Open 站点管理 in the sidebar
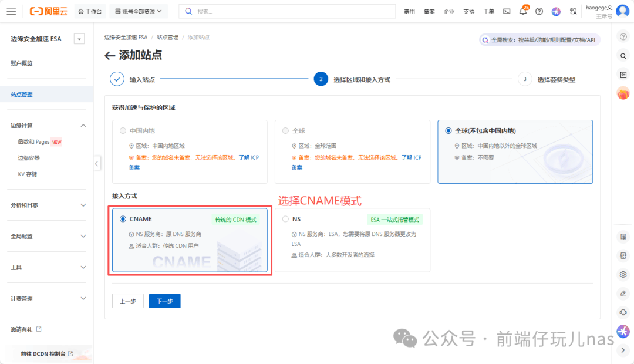Image resolution: width=634 pixels, height=364 pixels. pos(22,95)
